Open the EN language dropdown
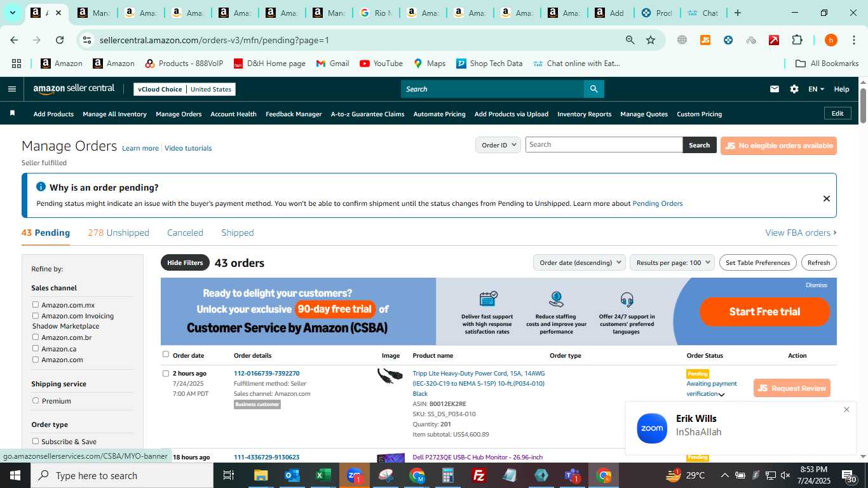 coord(816,89)
